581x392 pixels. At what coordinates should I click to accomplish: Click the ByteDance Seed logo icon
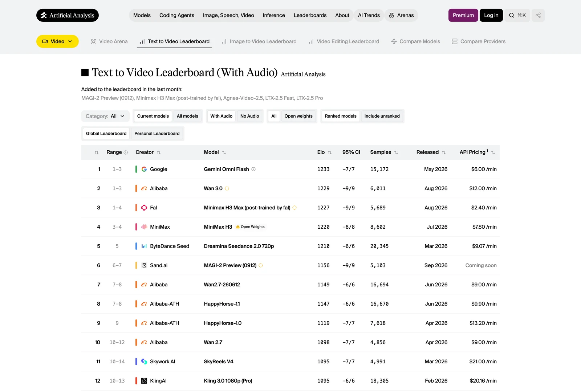pos(144,246)
